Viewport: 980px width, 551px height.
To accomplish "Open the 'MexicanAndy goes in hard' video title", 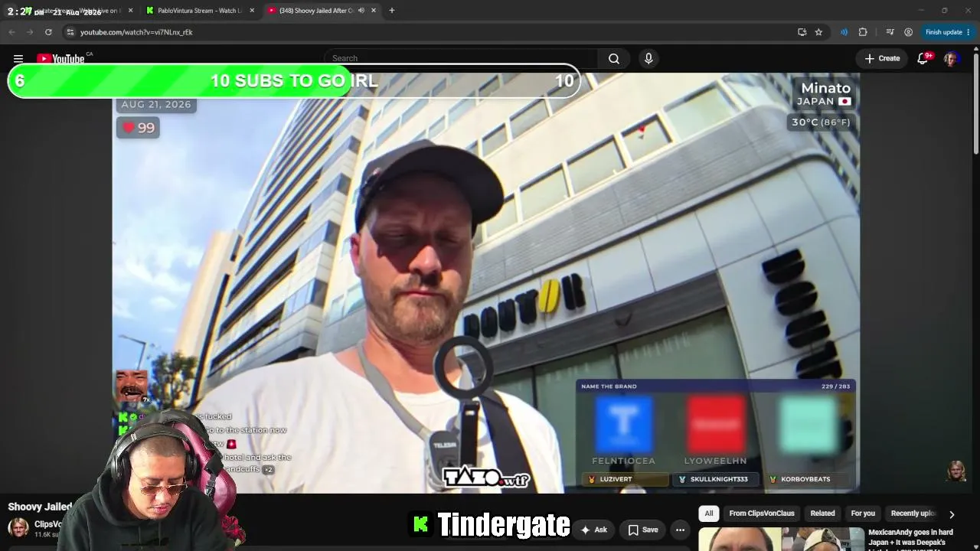I will pos(910,537).
